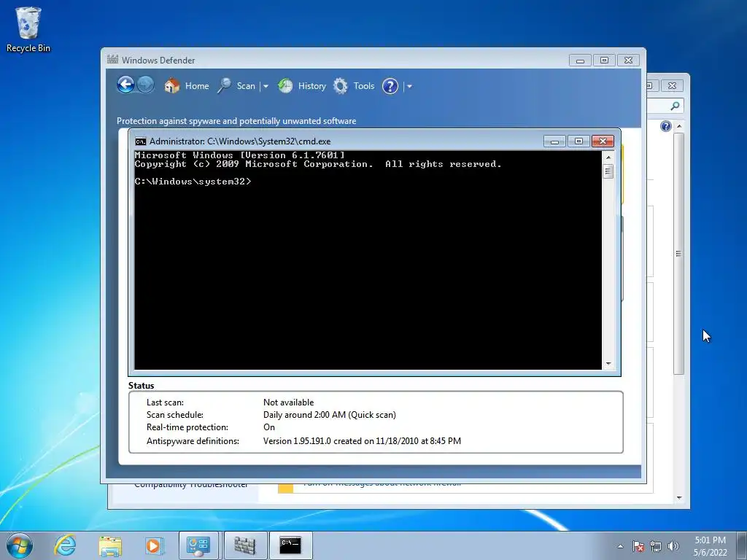Click the help icon in background window
Image resolution: width=747 pixels, height=560 pixels.
click(666, 126)
